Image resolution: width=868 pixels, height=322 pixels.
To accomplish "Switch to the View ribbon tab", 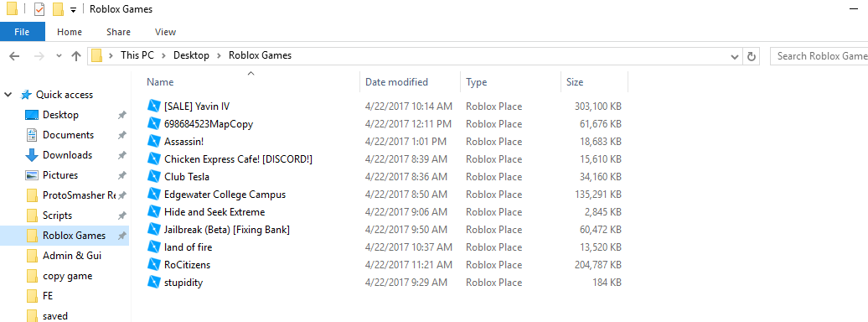I will [x=166, y=32].
